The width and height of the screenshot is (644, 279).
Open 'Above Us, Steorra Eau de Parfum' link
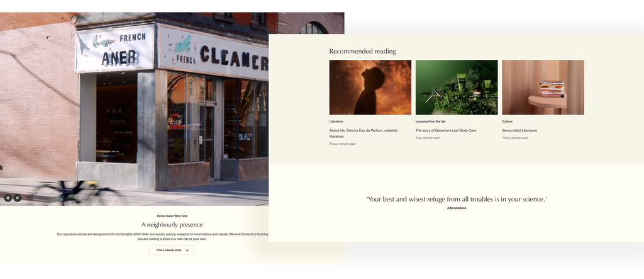[364, 134]
